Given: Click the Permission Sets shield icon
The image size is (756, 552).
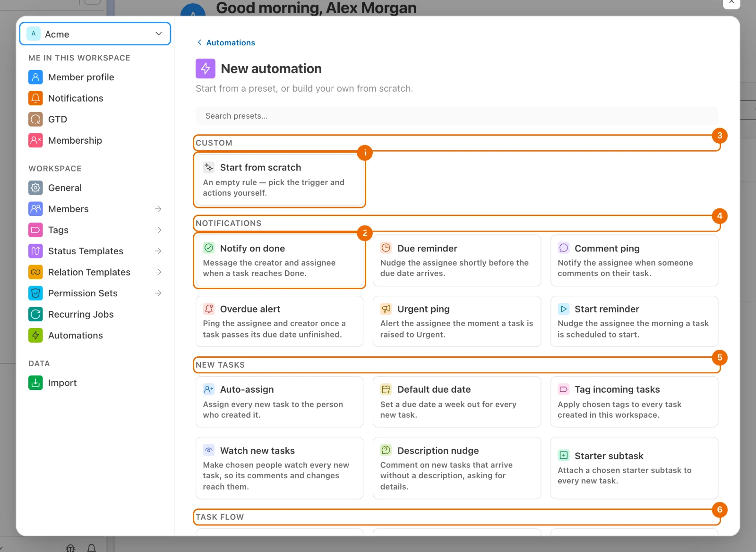Looking at the screenshot, I should [x=35, y=293].
